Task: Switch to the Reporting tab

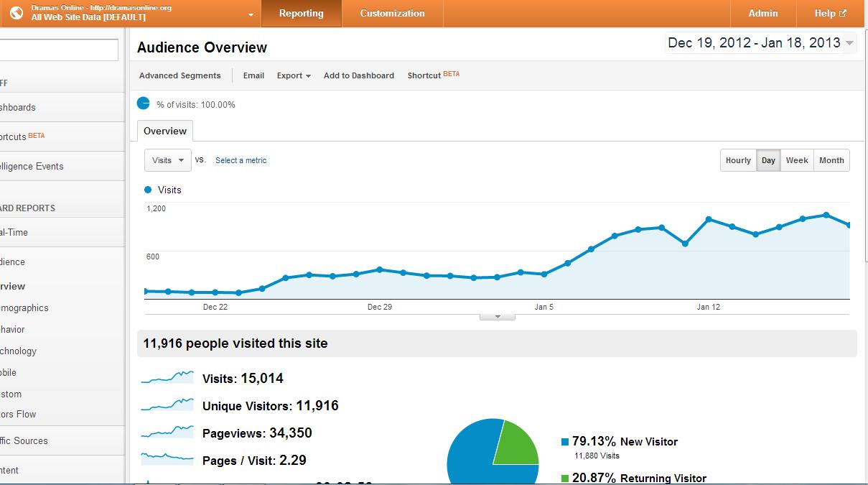Action: click(x=301, y=13)
